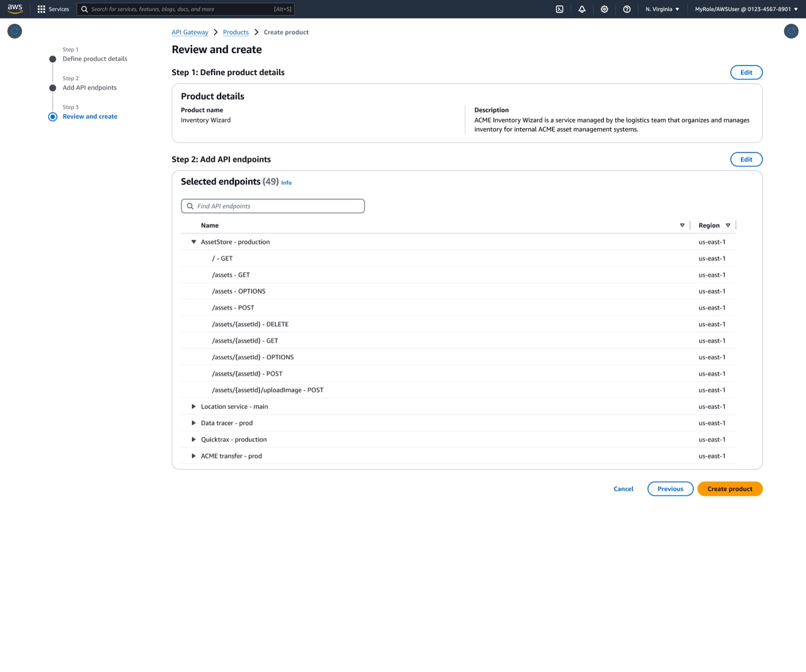Click Previous button
Viewport: 806px width, 672px height.
671,489
